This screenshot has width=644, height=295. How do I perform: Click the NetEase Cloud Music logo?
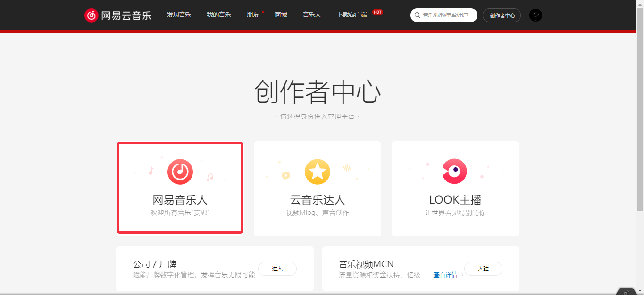tap(117, 15)
